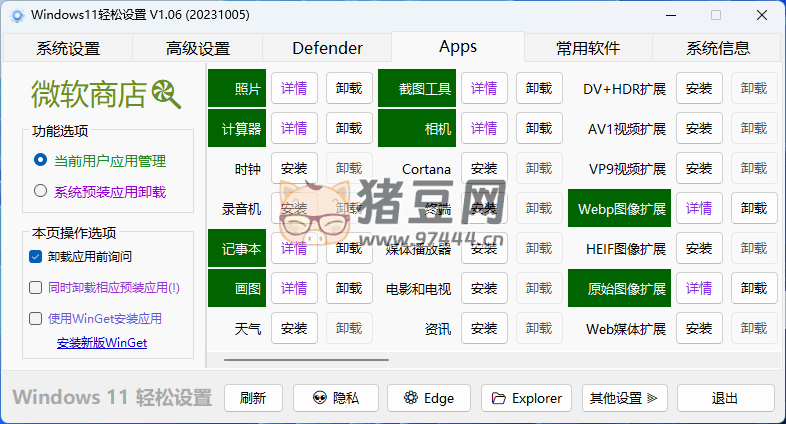Click the Explorer button with folder icon
This screenshot has width=786, height=424.
(x=527, y=398)
